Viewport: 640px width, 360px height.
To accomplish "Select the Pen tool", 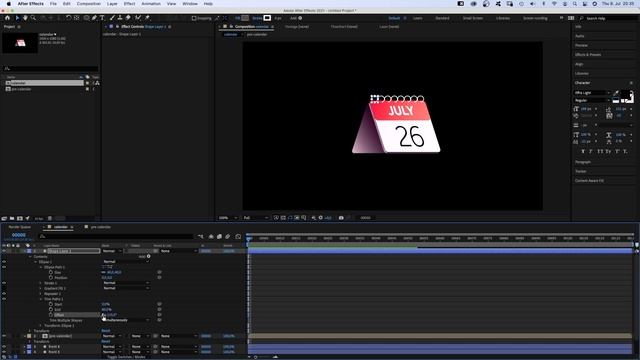I will coord(94,18).
